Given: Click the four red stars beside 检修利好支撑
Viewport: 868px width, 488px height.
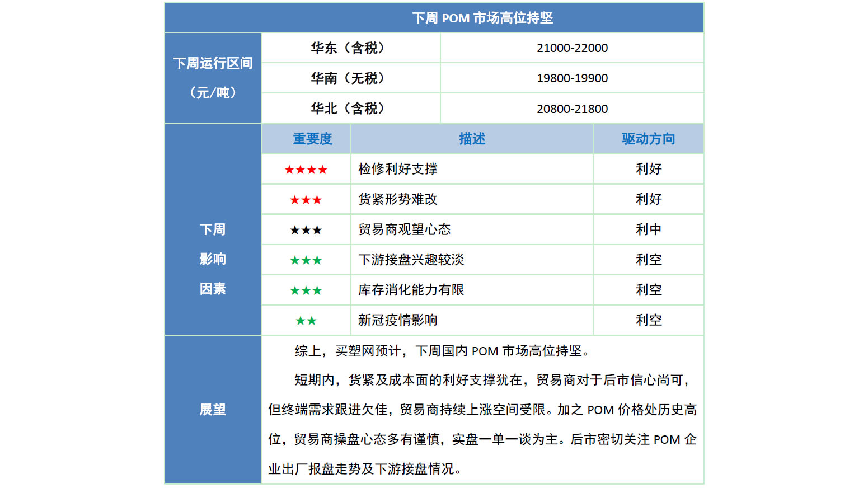Looking at the screenshot, I should click(306, 170).
